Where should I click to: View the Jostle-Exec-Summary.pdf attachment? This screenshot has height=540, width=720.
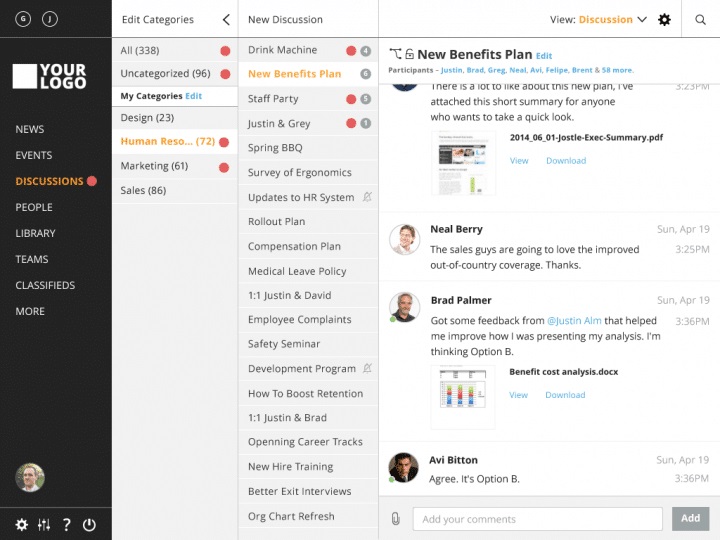pos(519,161)
